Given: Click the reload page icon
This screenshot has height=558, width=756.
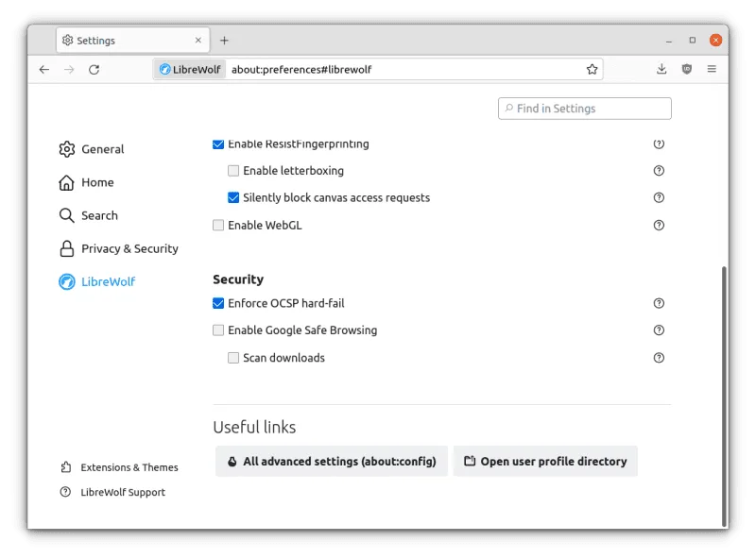Looking at the screenshot, I should [94, 69].
